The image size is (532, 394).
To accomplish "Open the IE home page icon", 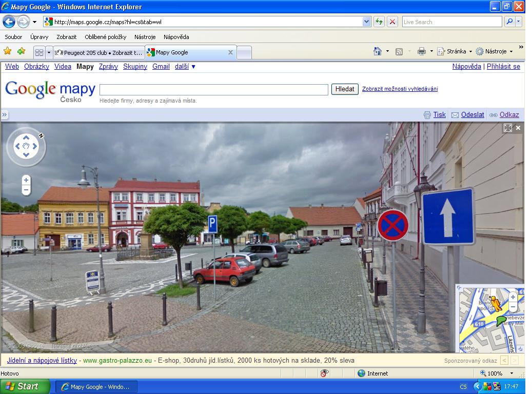I will [x=378, y=51].
